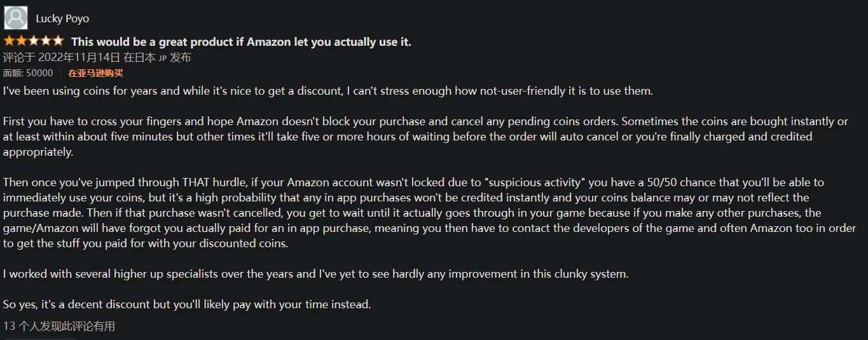
Task: Open the orange 在亚马逊购买 link
Action: 95,74
